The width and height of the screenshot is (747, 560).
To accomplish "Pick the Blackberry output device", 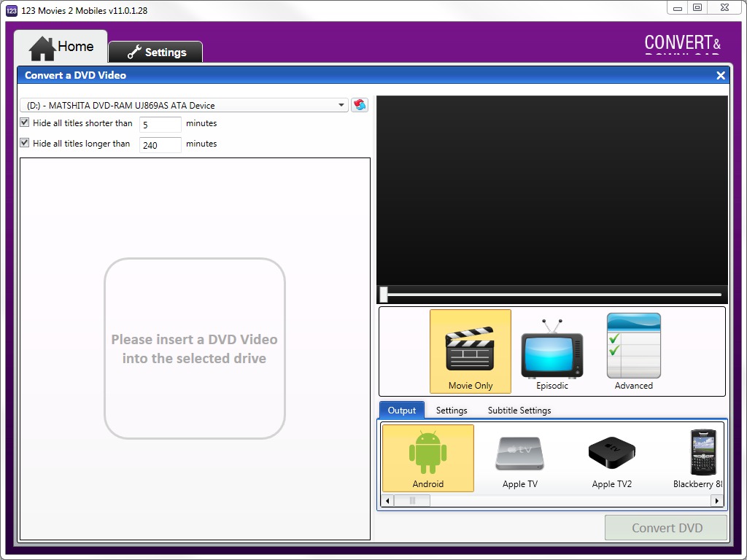I will click(698, 459).
